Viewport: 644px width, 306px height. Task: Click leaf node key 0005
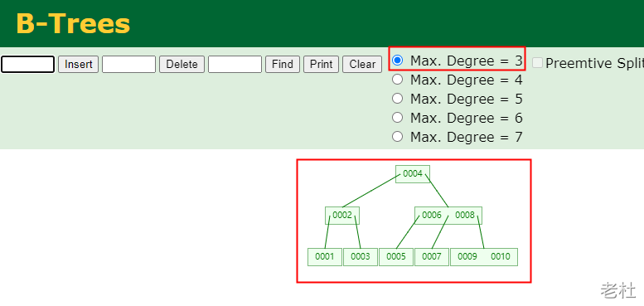click(x=396, y=257)
